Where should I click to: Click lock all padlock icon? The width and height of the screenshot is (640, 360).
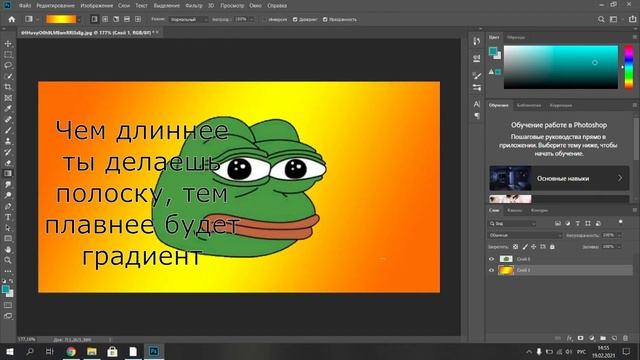pyautogui.click(x=552, y=247)
